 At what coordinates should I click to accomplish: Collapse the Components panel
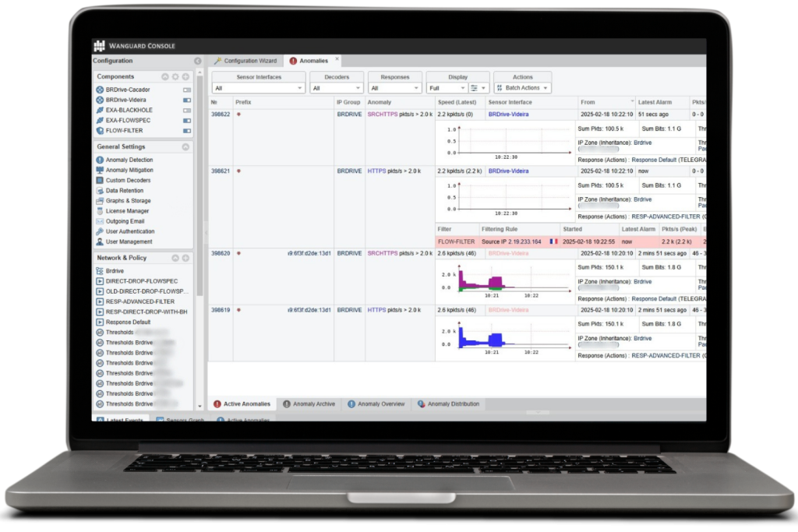(x=165, y=77)
